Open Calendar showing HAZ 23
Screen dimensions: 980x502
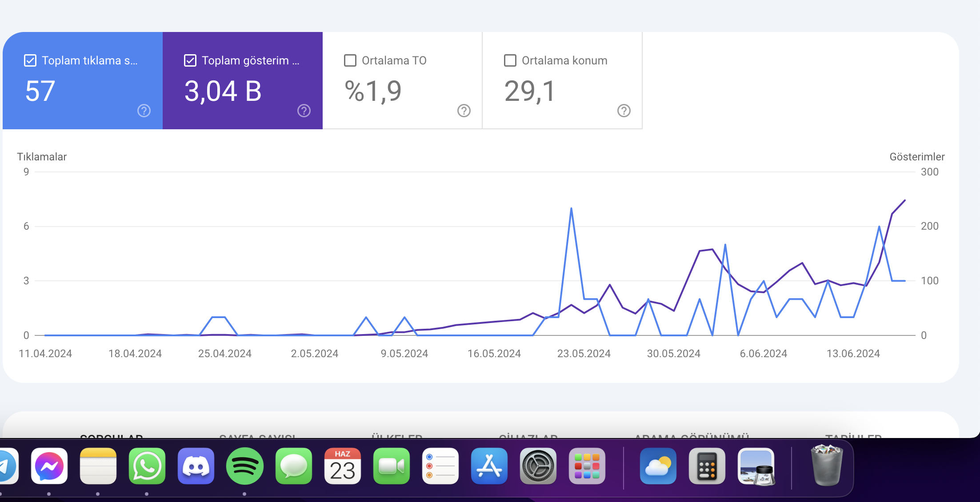[343, 466]
